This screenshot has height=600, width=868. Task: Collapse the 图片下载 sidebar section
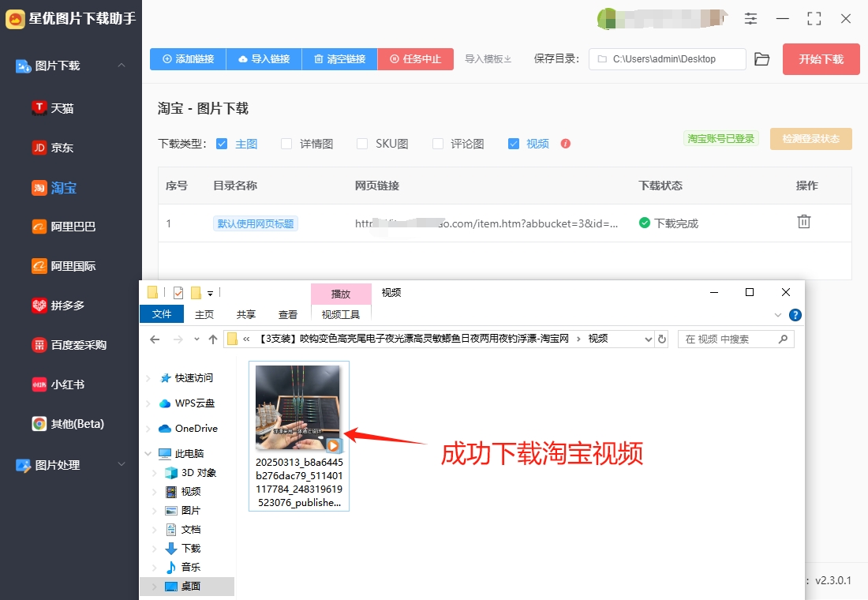[122, 66]
